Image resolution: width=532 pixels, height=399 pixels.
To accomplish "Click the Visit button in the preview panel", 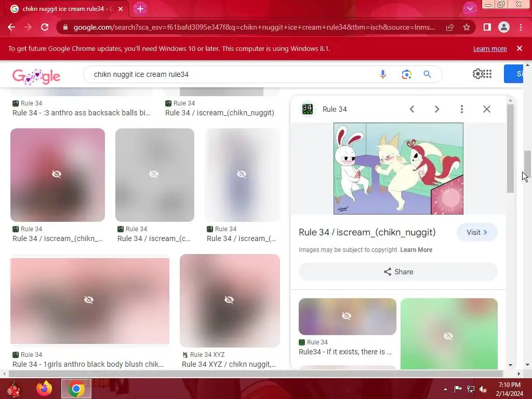I will [477, 232].
